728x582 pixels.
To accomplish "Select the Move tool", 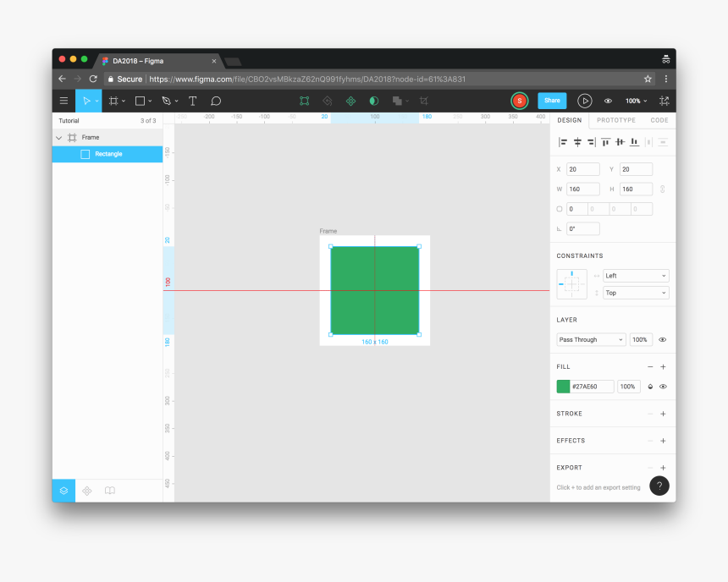I will (87, 101).
